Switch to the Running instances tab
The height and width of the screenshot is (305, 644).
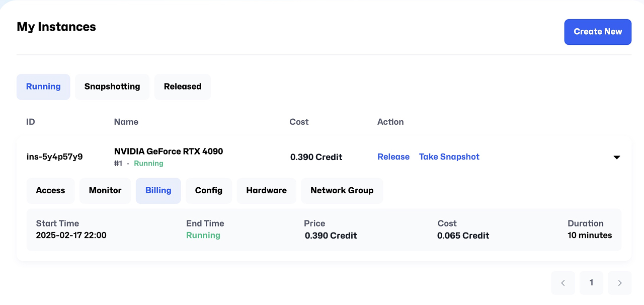[x=43, y=87]
